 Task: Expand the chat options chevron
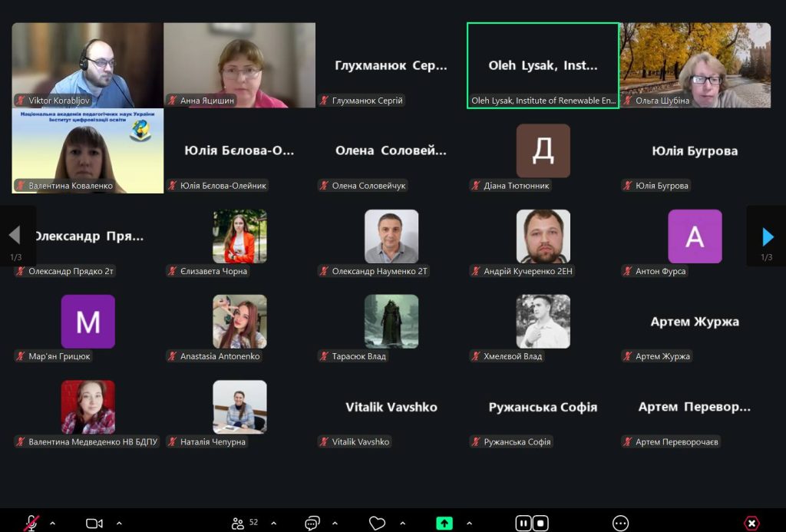click(x=335, y=523)
